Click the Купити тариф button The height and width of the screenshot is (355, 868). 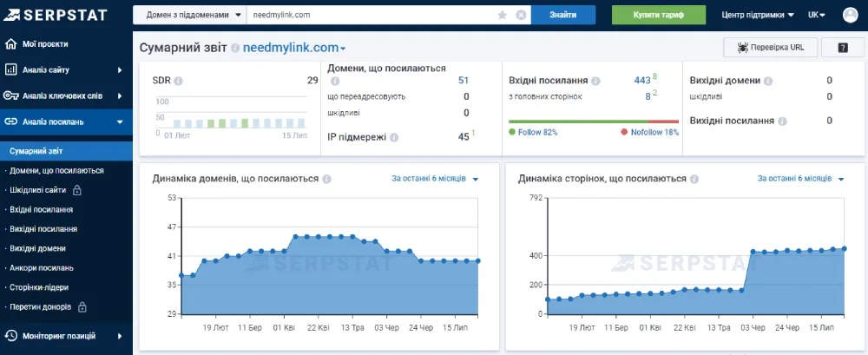pos(658,15)
